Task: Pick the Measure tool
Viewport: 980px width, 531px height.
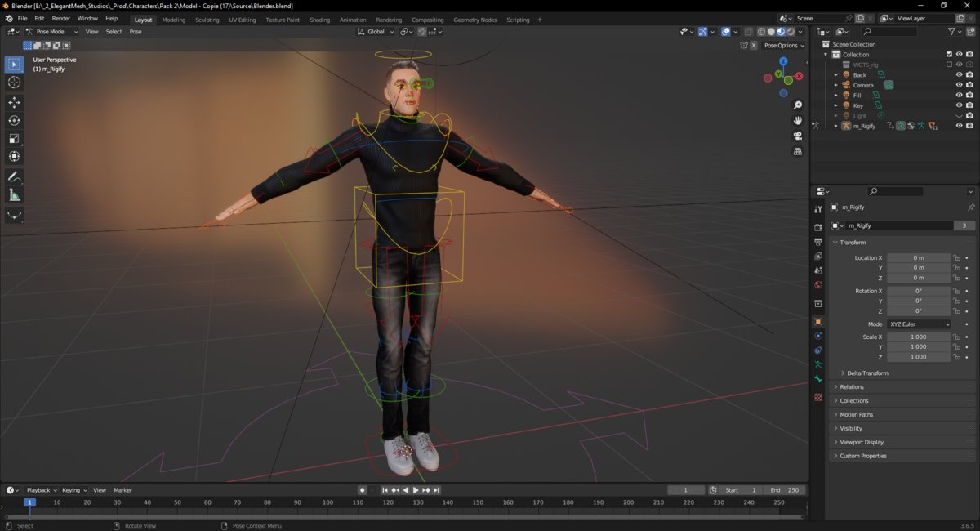Action: [x=14, y=194]
